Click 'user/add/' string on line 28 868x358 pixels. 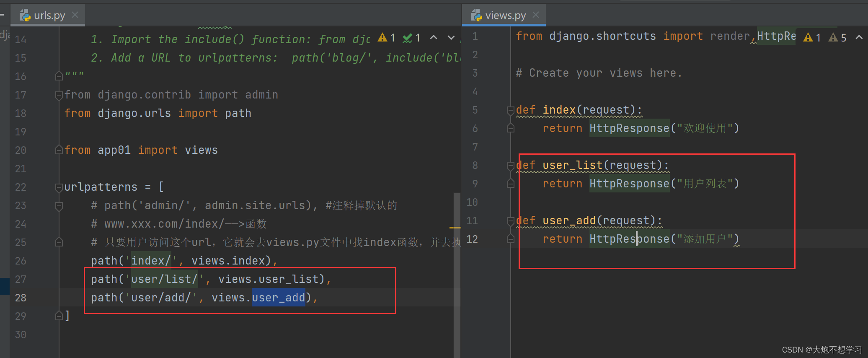coord(161,298)
